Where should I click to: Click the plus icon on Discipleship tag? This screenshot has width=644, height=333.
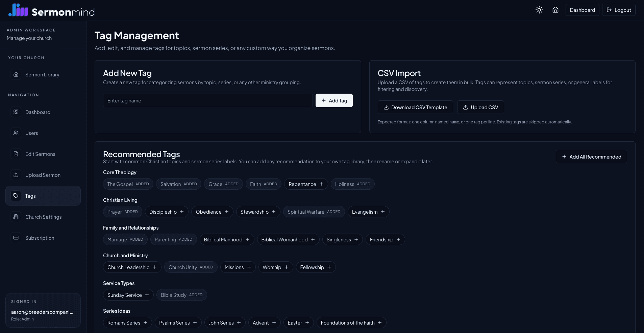point(182,212)
